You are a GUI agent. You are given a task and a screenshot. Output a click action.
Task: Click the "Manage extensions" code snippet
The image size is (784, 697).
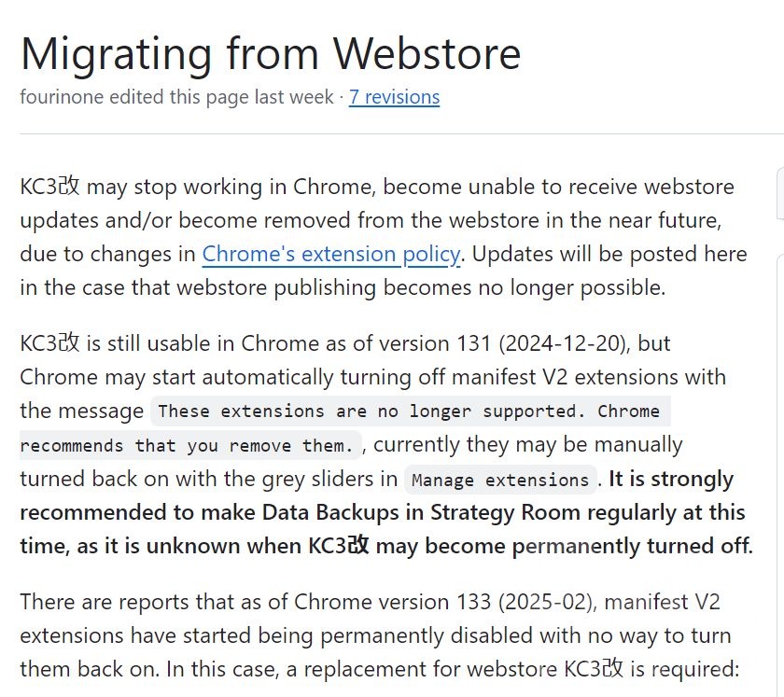tap(500, 481)
